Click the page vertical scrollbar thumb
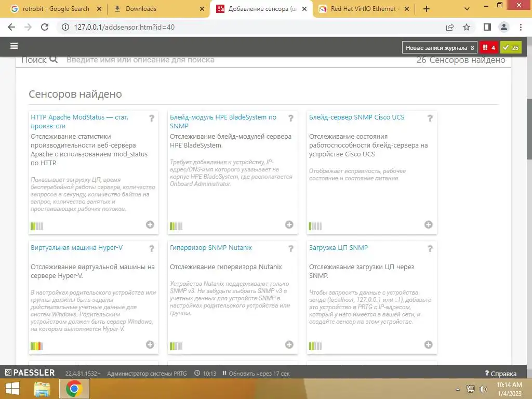Image resolution: width=532 pixels, height=399 pixels. pos(529,128)
